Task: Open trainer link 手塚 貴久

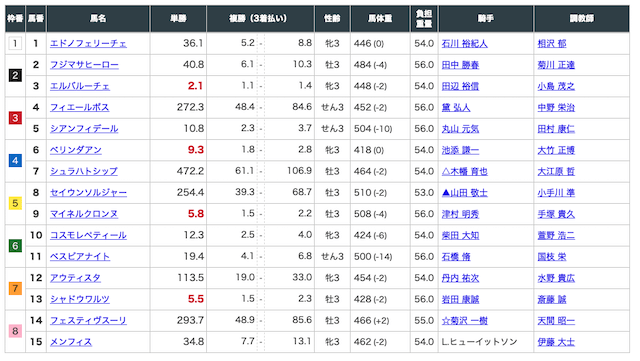Action: (556, 214)
